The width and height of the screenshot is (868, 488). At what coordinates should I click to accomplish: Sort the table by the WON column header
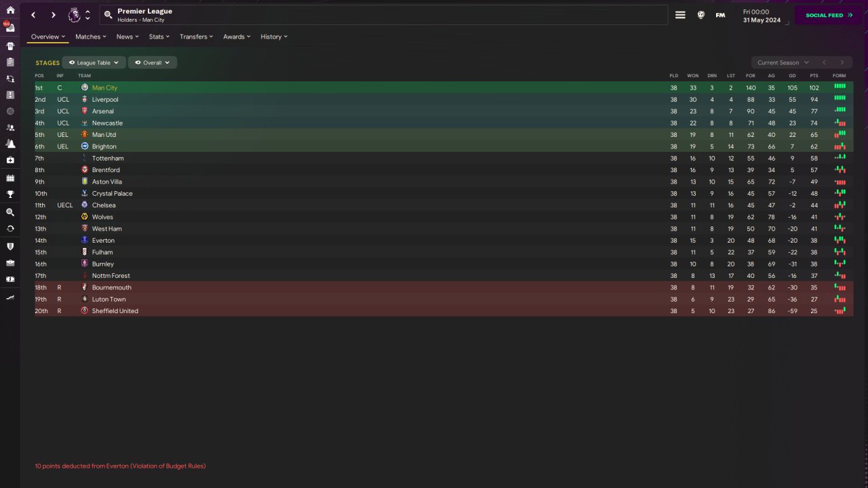click(x=692, y=75)
